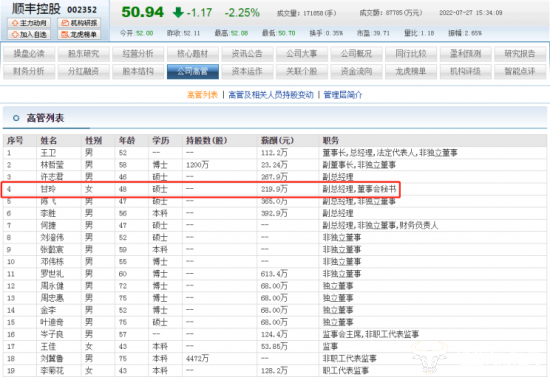The height and width of the screenshot is (377, 550).
Task: Open the 核心题材 tab
Action: point(193,54)
